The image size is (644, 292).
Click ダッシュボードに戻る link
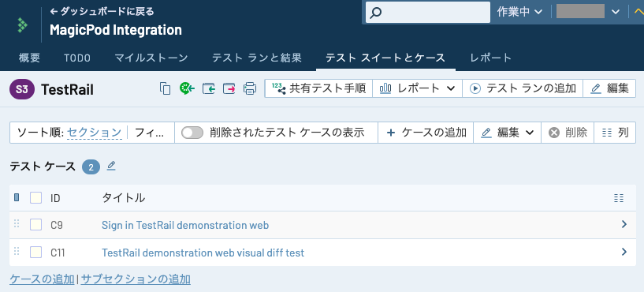102,12
